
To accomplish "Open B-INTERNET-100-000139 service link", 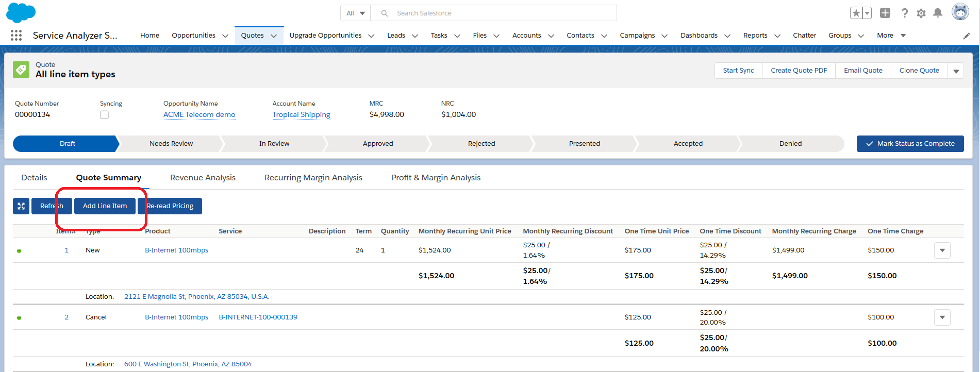I will coord(258,317).
